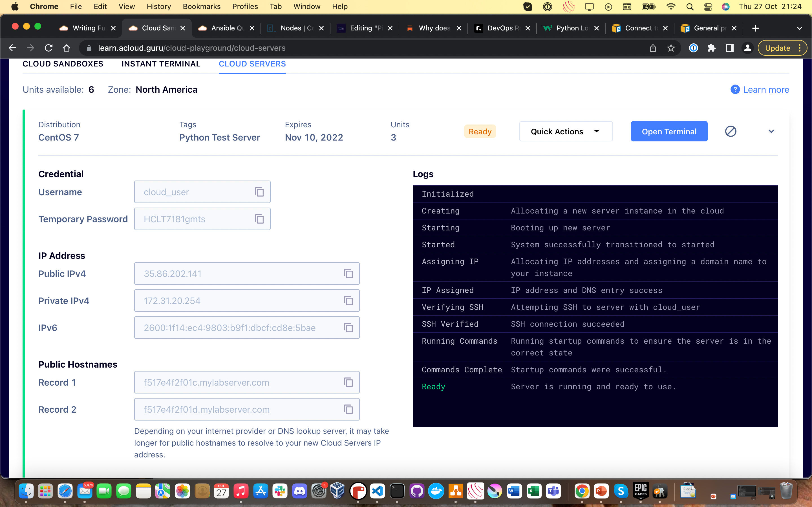Expand the Chrome tab search arrow
This screenshot has width=812, height=507.
(x=799, y=28)
